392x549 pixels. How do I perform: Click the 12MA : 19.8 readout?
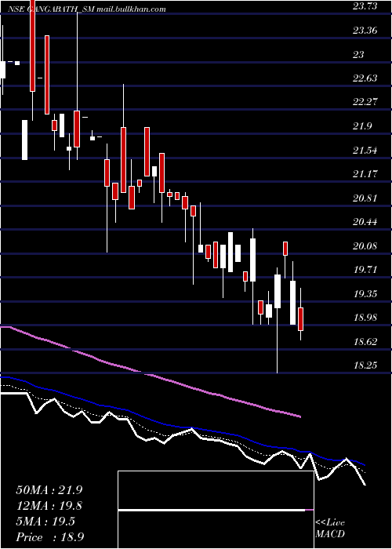pos(49,506)
